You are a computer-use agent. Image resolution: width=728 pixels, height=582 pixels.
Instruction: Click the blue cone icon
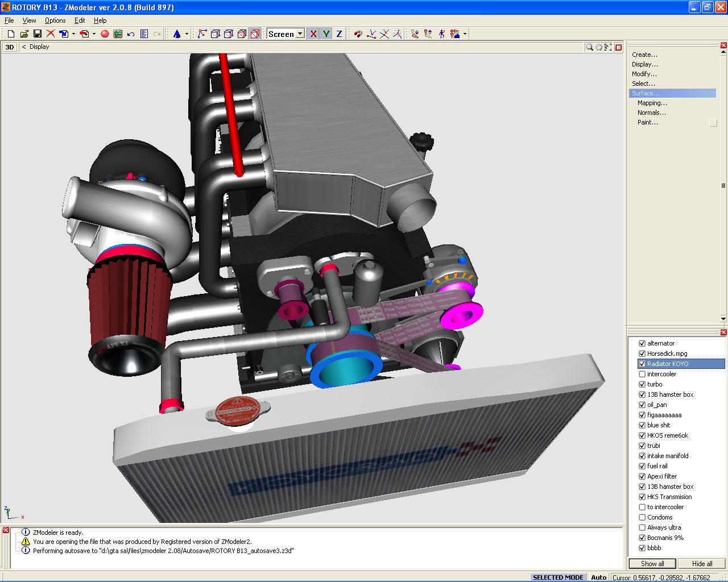pos(177,34)
